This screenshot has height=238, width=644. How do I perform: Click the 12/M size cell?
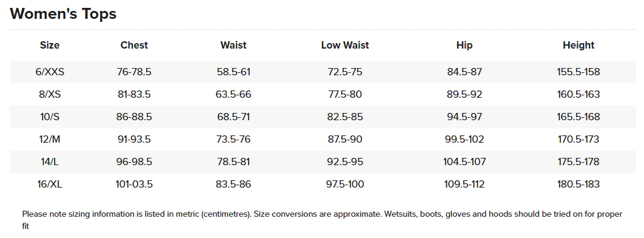pos(50,140)
